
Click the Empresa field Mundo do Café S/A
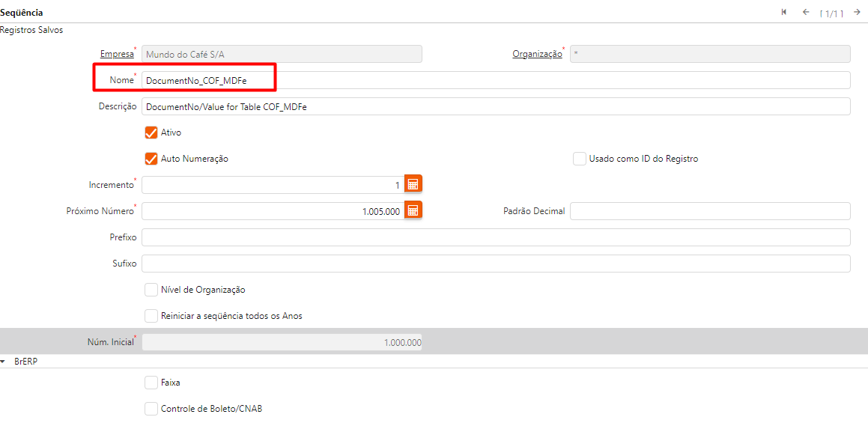click(x=282, y=54)
